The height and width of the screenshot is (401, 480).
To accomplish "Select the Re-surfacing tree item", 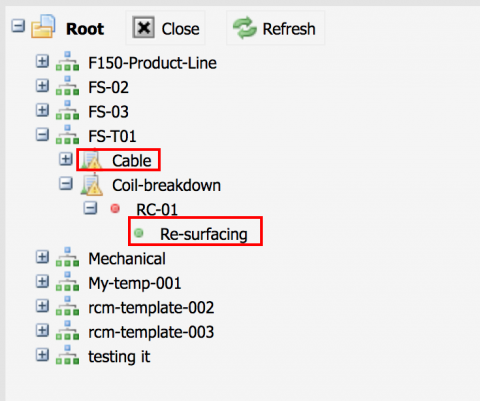I will point(204,234).
